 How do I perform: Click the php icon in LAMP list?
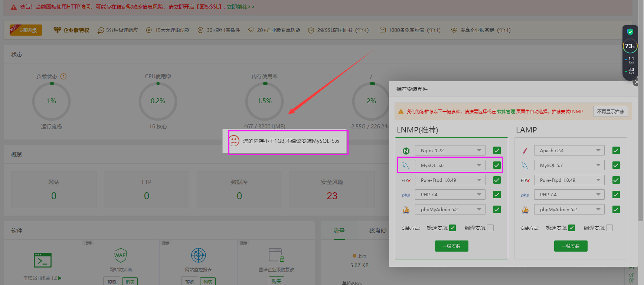525,195
